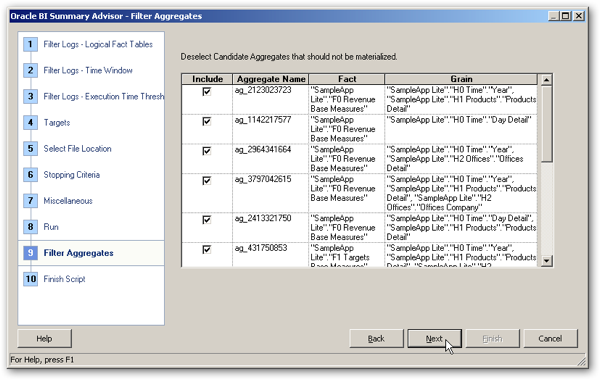Screen dimensions: 600x380
Task: Click the Cancel button
Action: (550, 339)
